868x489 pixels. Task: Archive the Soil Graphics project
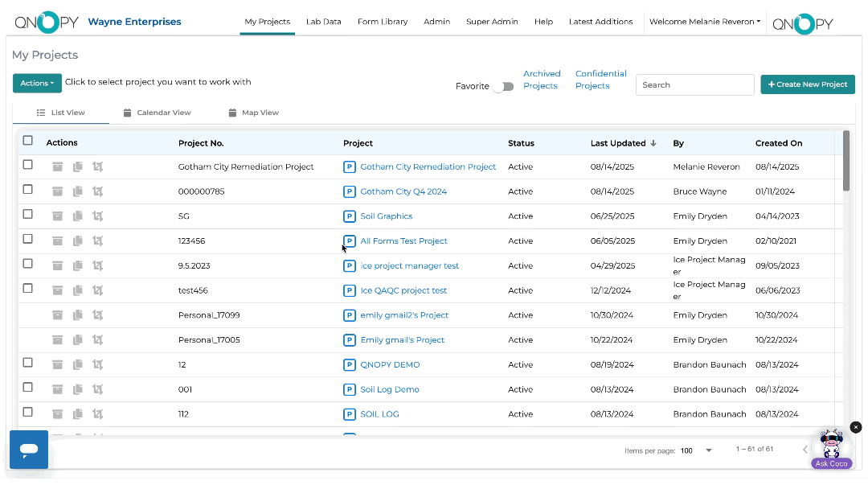pyautogui.click(x=58, y=216)
